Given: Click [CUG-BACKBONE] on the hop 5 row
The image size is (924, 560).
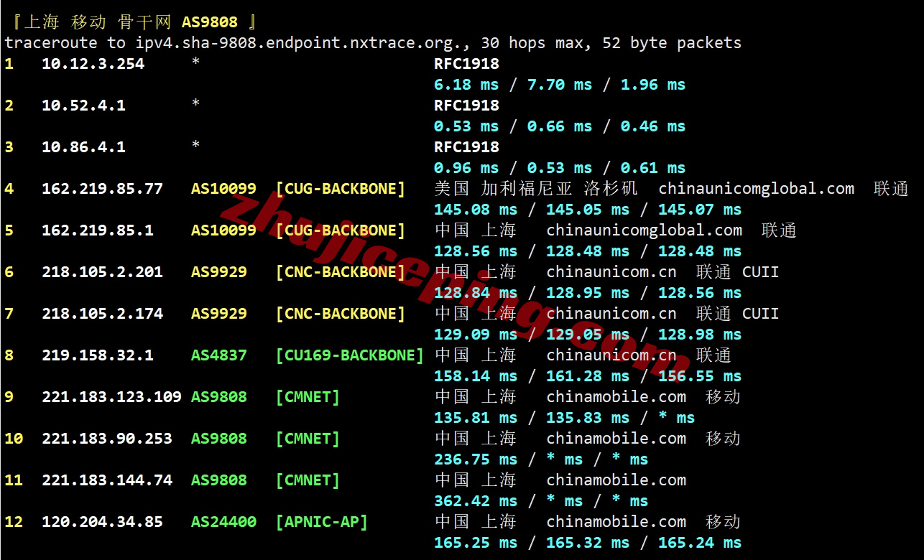Looking at the screenshot, I should tap(341, 230).
